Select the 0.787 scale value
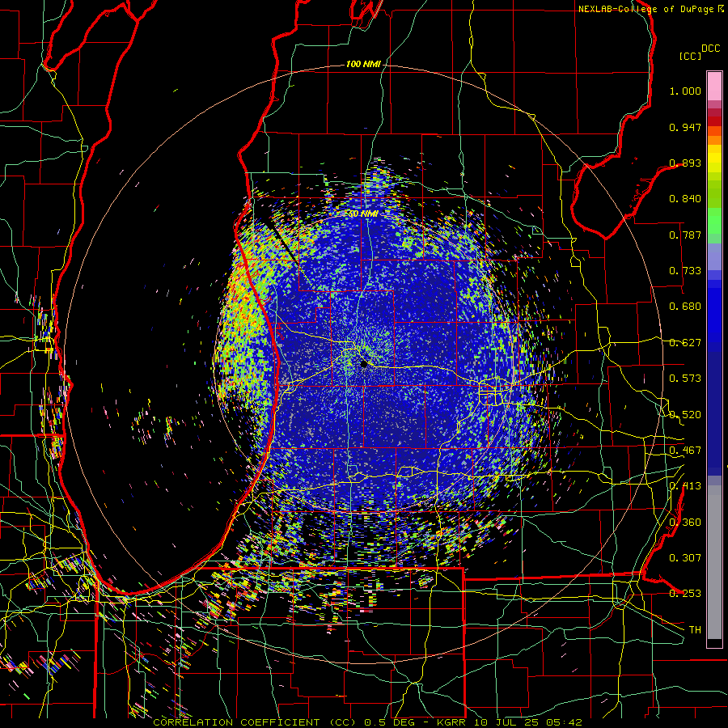The width and height of the screenshot is (728, 728). pos(685,235)
